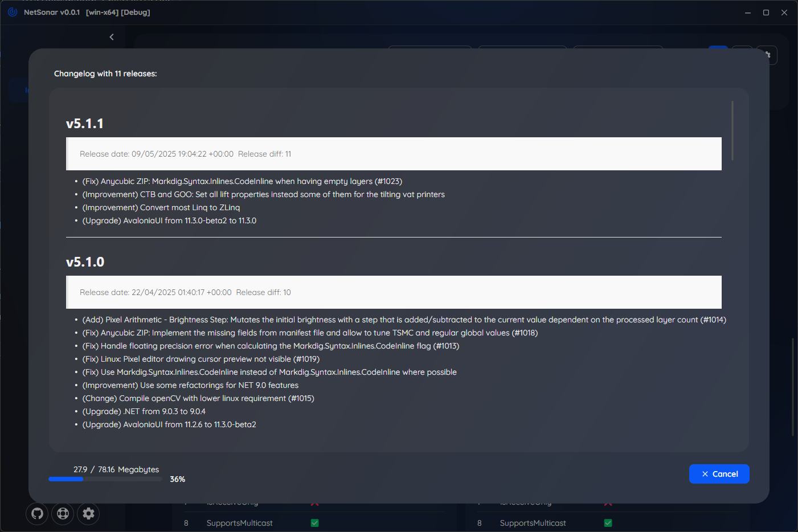Click the 36% progress percentage
This screenshot has width=798, height=532.
[178, 479]
